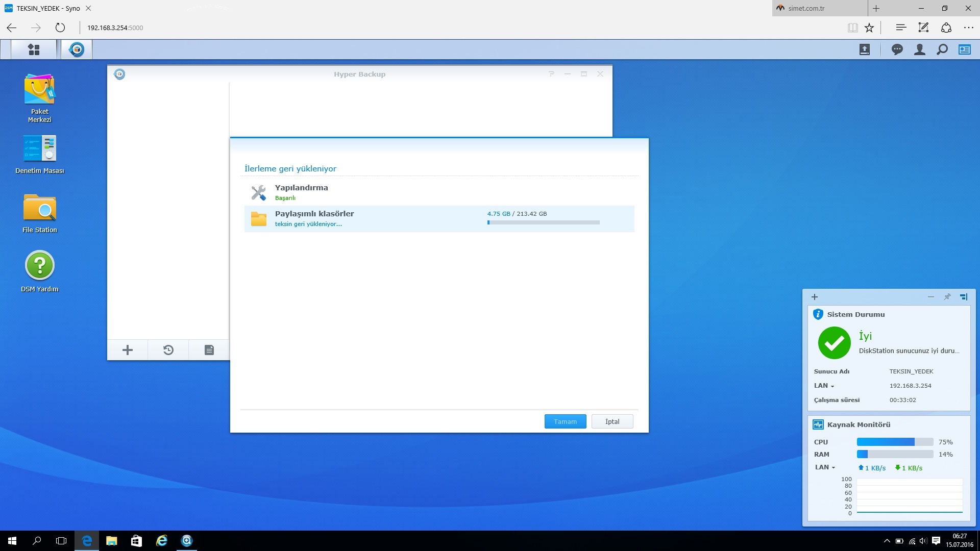Open the notifications speech bubble icon
This screenshot has height=551, width=980.
(x=897, y=49)
